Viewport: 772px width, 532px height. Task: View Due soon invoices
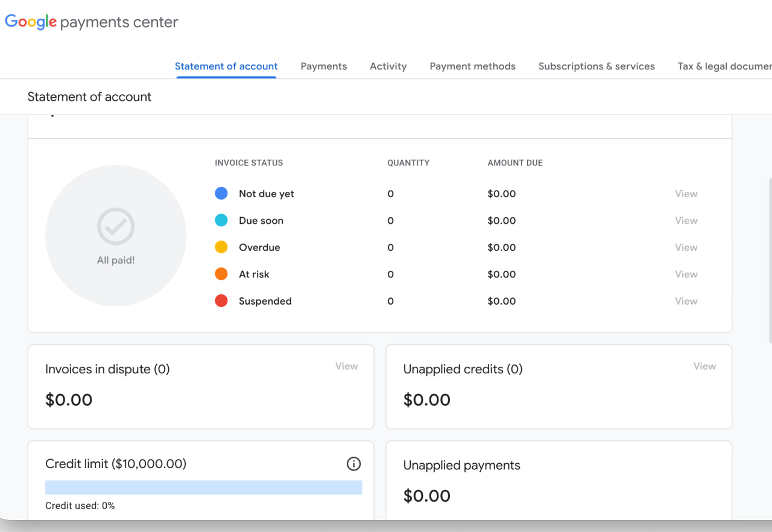pos(686,220)
